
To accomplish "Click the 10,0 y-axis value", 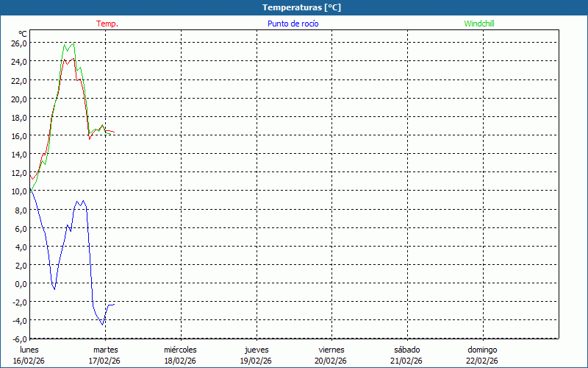I will (19, 191).
